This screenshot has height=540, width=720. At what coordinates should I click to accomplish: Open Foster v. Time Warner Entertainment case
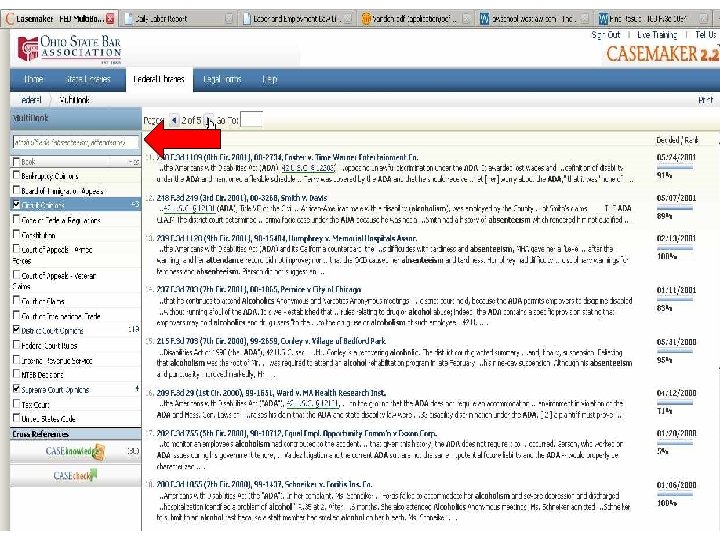pos(287,158)
